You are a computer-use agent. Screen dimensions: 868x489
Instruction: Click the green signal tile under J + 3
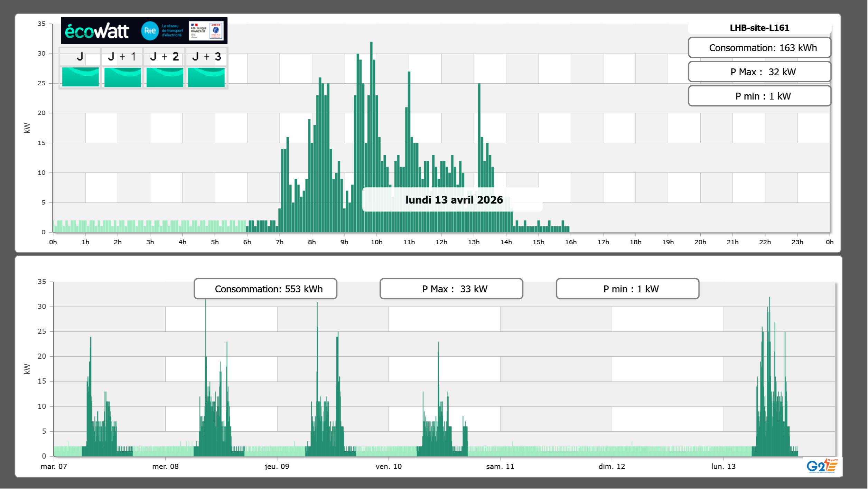pyautogui.click(x=206, y=77)
